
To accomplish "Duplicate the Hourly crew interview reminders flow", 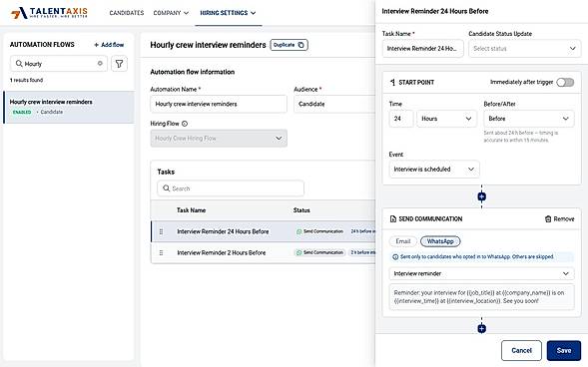I will tap(289, 45).
